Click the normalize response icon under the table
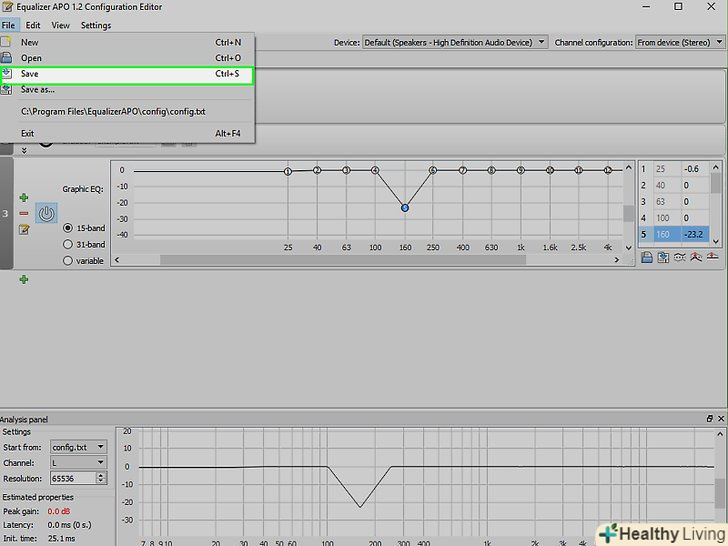This screenshot has height=546, width=728. click(696, 257)
